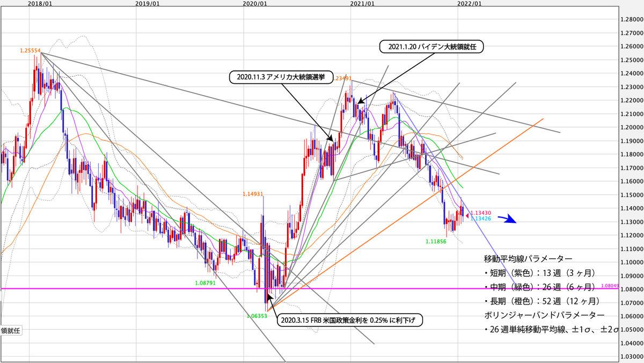This screenshot has height=363, width=644.
Task: Click the 1.08049 magenta level label
Action: 610,286
